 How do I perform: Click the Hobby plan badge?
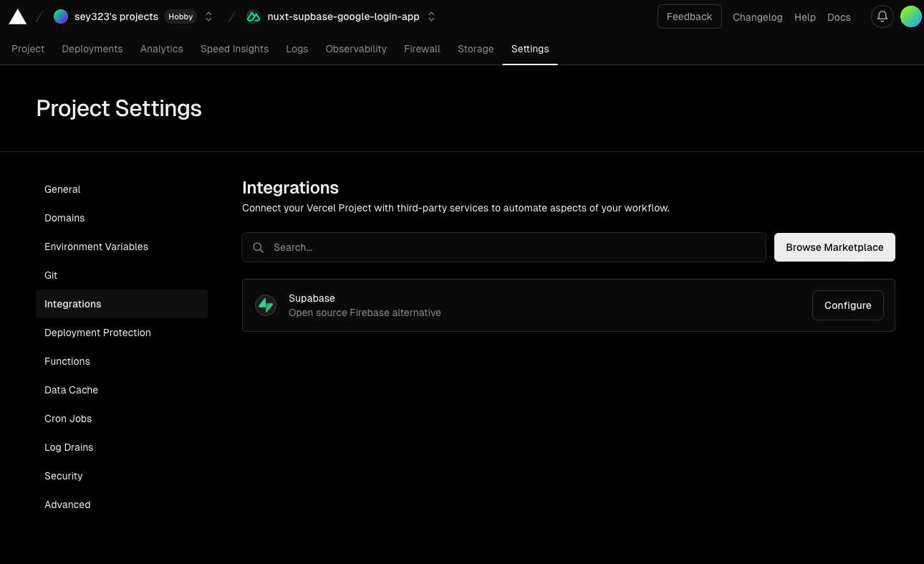(180, 16)
